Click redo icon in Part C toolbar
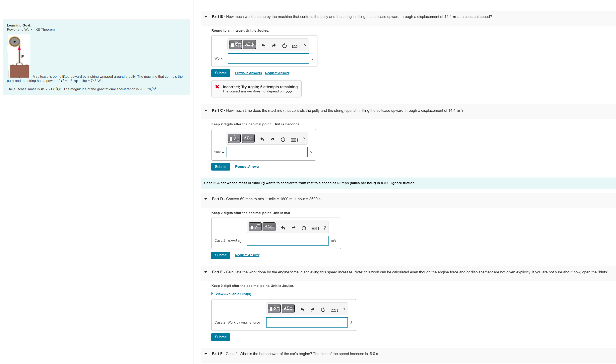 point(272,139)
